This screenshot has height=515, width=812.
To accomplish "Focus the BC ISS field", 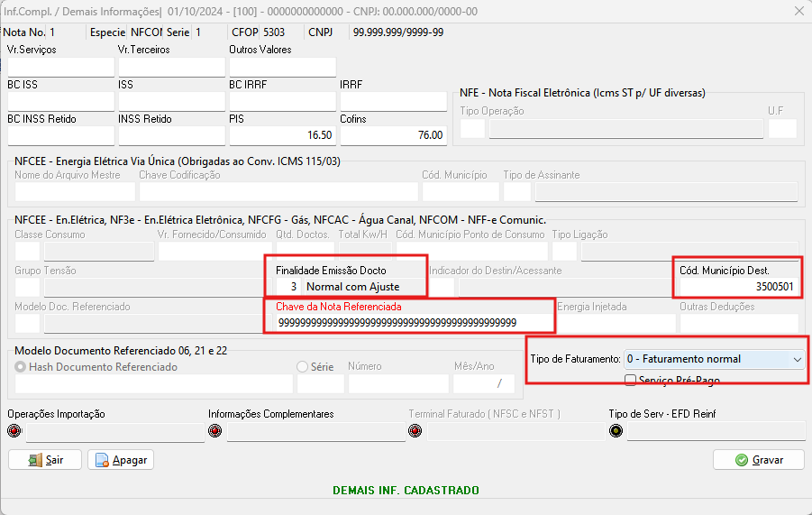I will (x=61, y=101).
